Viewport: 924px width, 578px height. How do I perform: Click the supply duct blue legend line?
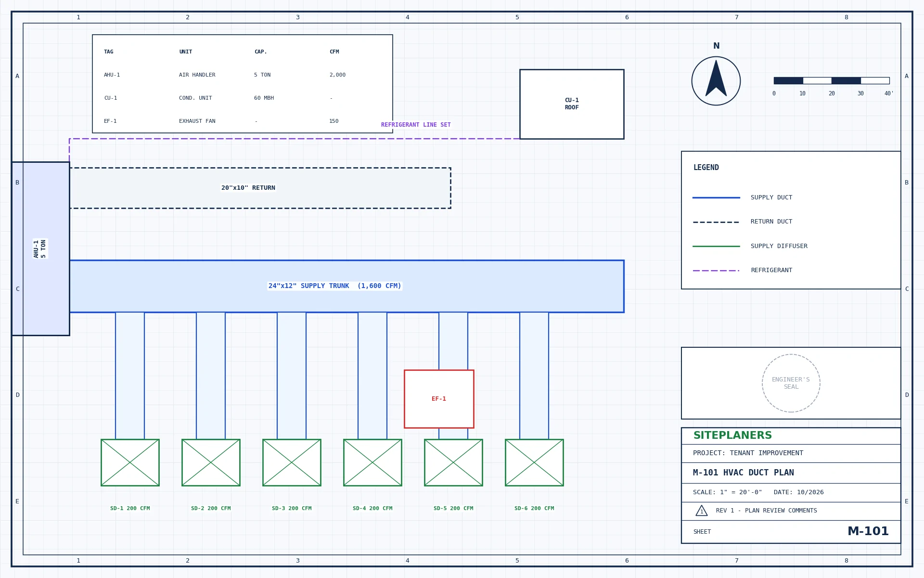[716, 197]
